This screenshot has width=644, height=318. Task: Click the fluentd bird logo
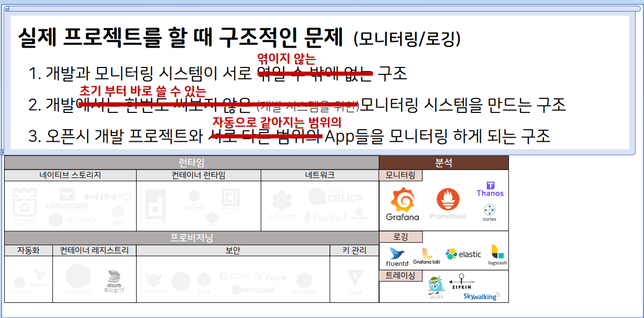click(x=396, y=256)
